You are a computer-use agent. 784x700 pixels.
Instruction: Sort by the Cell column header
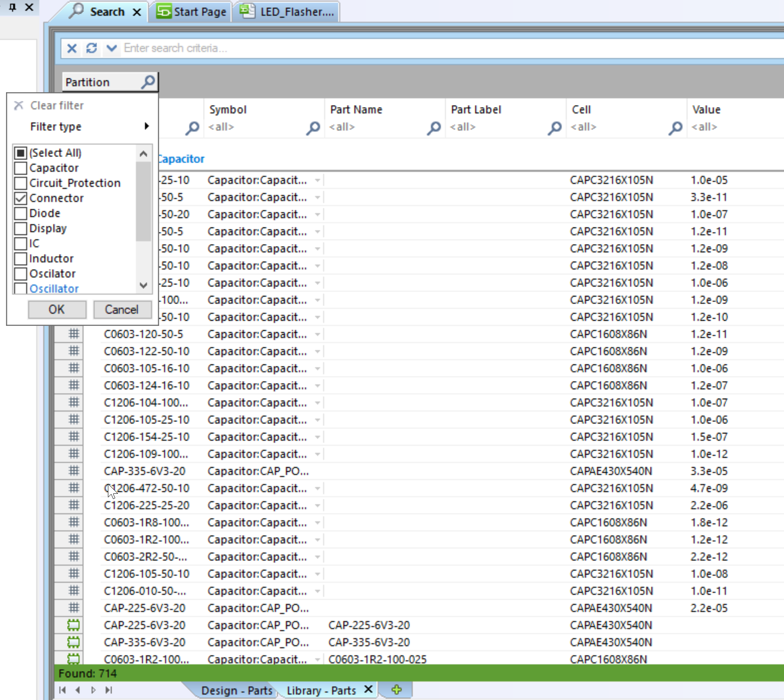tap(581, 110)
